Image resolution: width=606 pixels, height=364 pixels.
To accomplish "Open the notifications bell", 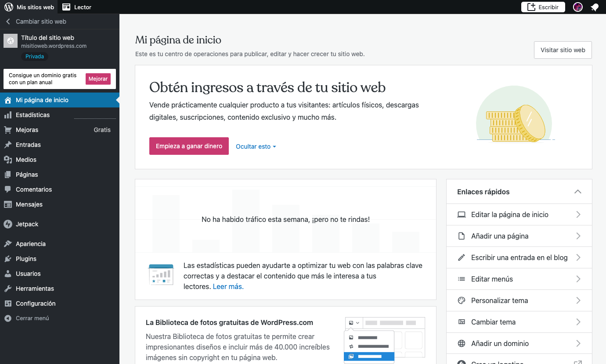I will 595,7.
